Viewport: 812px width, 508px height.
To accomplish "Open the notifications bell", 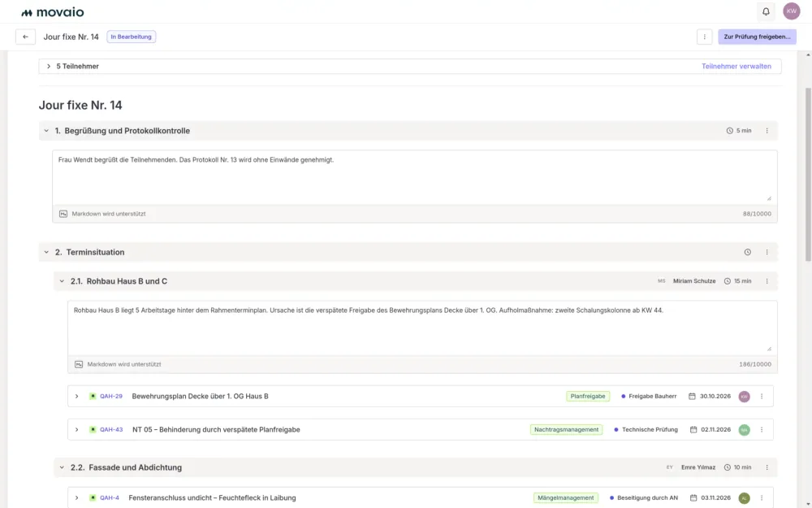I will pyautogui.click(x=766, y=11).
